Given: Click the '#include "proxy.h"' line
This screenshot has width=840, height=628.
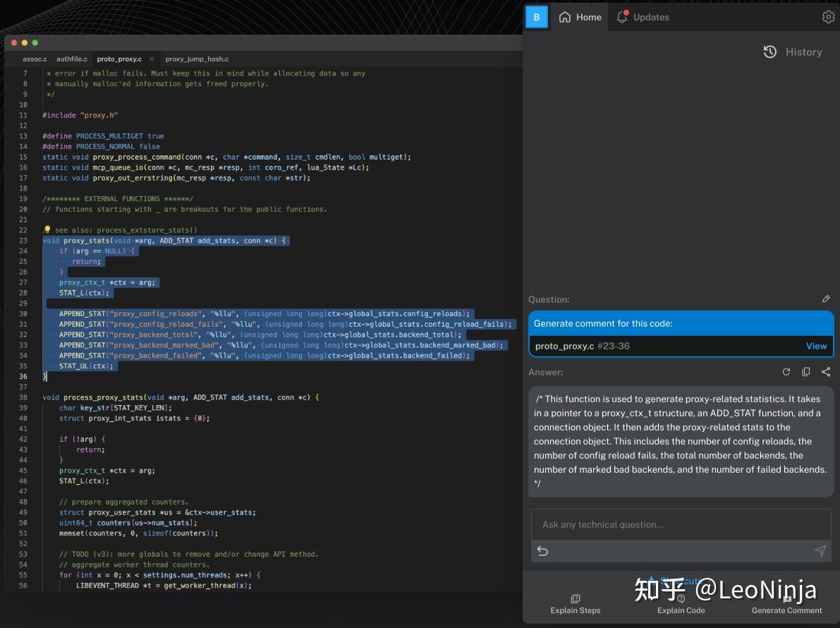Looking at the screenshot, I should point(80,115).
